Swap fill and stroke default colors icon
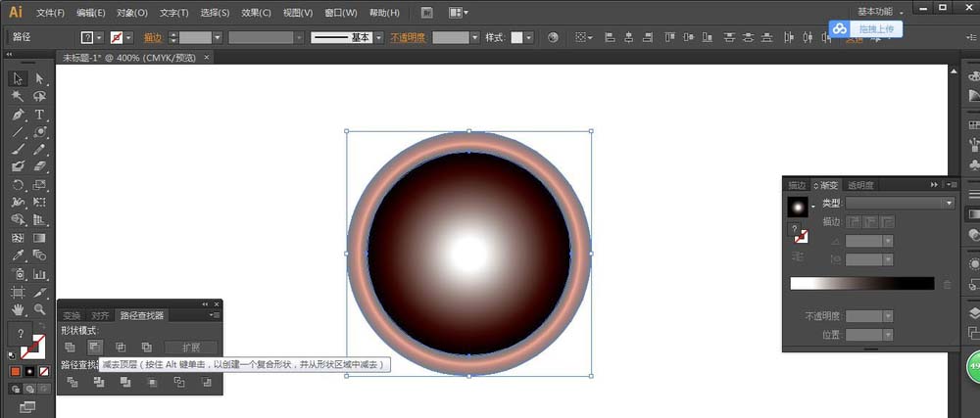 [12, 354]
